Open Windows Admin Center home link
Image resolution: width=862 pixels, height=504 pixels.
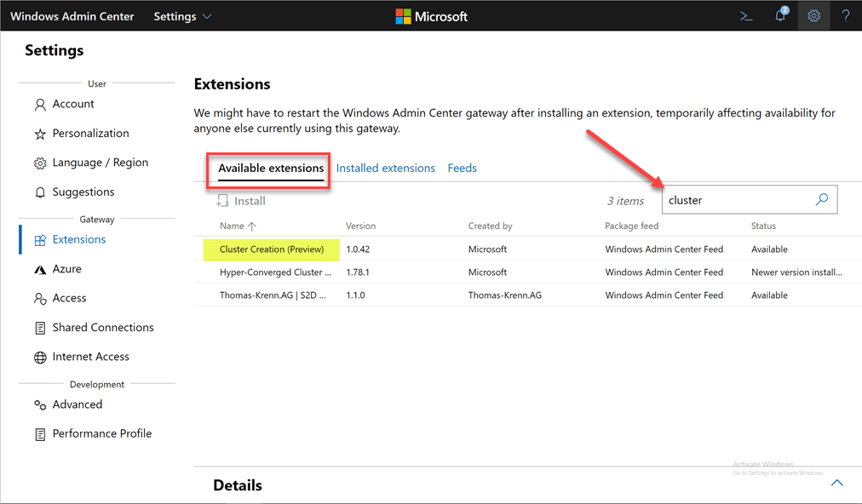point(72,16)
